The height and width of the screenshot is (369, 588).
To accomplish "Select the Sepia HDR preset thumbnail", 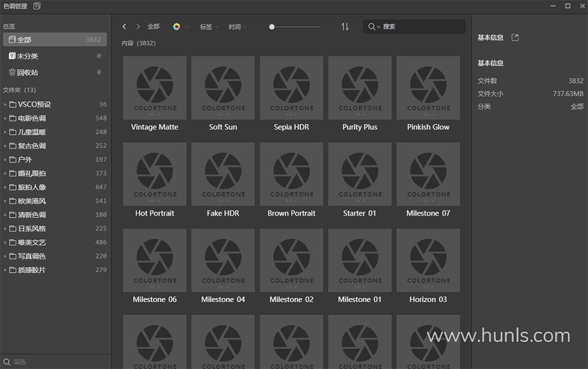I will click(292, 88).
